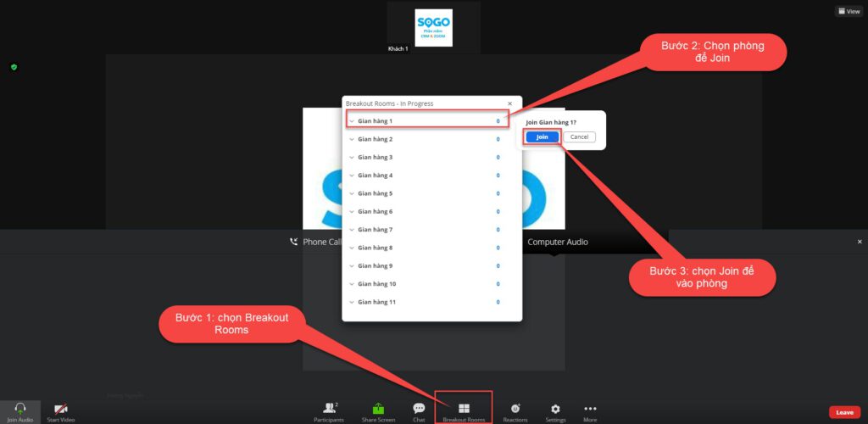The width and height of the screenshot is (868, 424).
Task: Click the Start Video camera icon
Action: [60, 408]
